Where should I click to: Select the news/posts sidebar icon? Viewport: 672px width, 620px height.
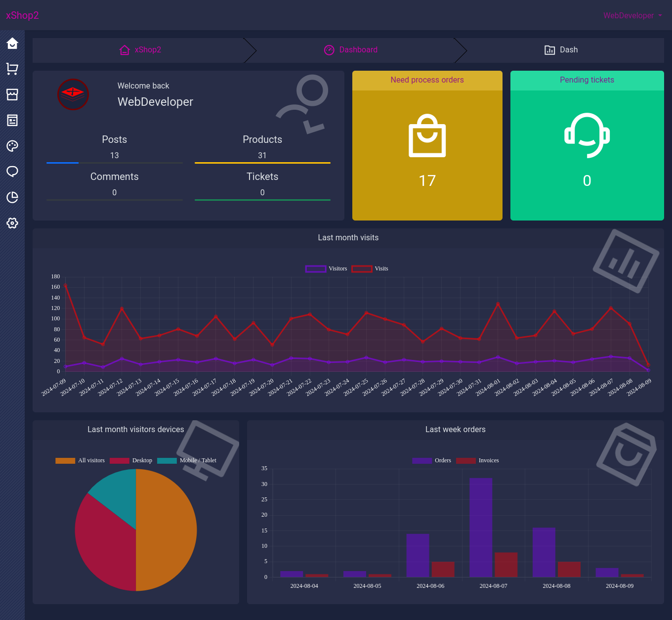(x=12, y=120)
